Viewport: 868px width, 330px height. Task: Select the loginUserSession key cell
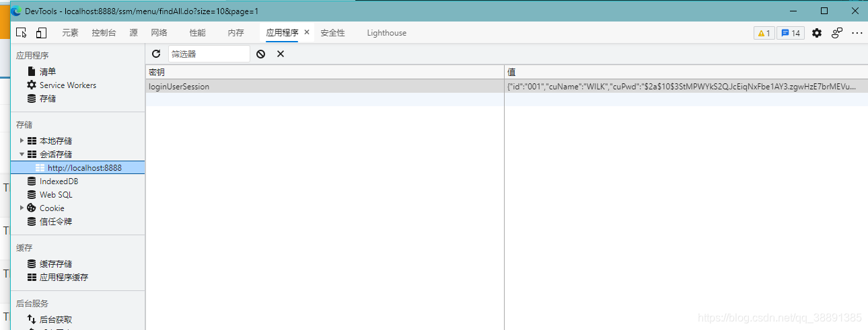point(324,86)
